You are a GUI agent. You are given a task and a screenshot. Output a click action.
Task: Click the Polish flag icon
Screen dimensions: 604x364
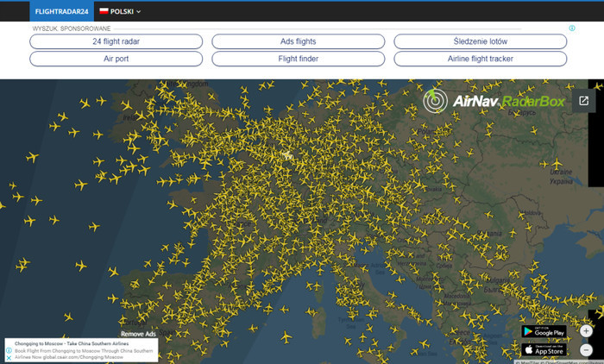(x=104, y=11)
